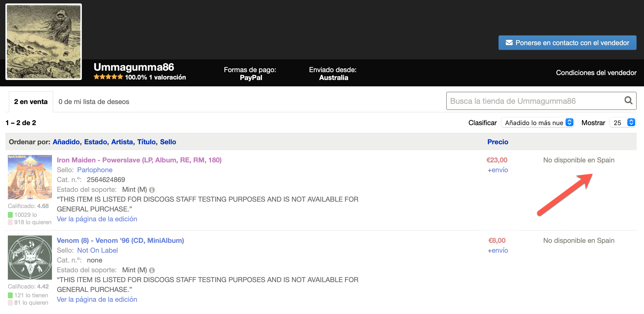644x314 pixels.
Task: Click 'No disponible en Spain' on Venom row
Action: 579,241
